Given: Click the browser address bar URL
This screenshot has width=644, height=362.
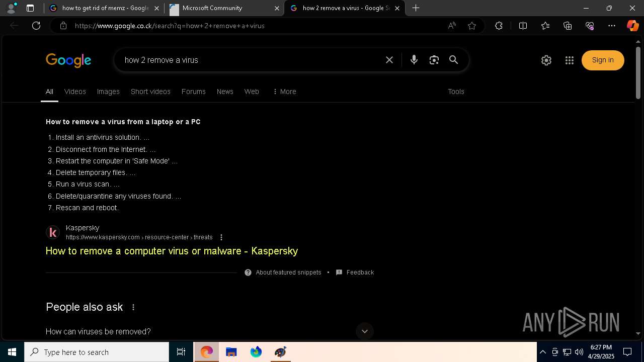Looking at the screenshot, I should coord(170,26).
